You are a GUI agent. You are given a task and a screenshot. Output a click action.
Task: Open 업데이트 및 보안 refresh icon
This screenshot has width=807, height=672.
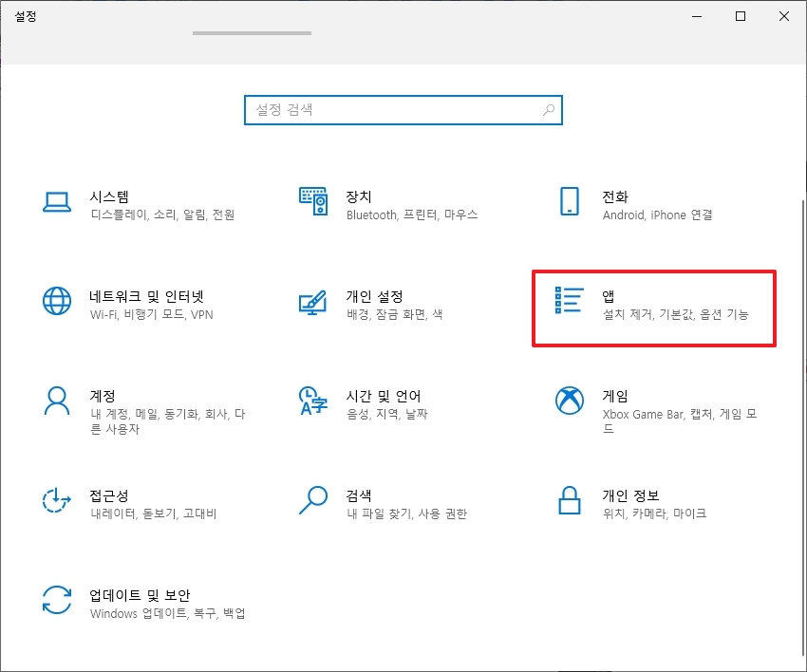click(x=57, y=600)
